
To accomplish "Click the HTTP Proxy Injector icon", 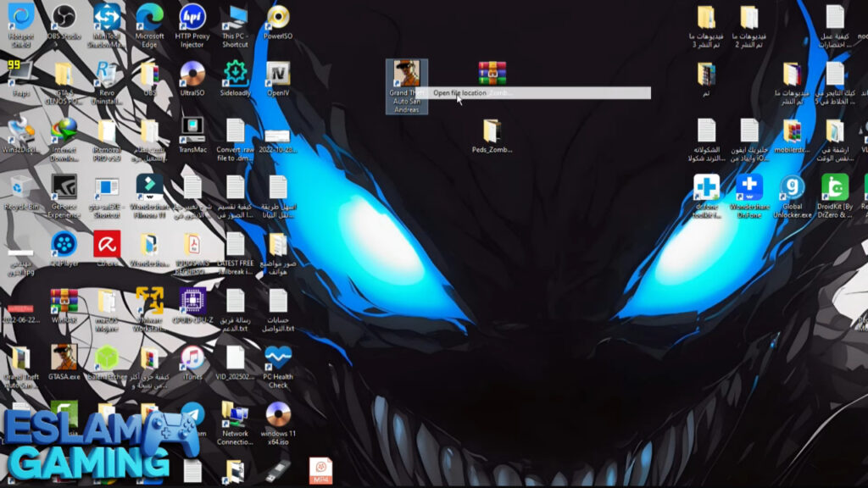I will tap(192, 17).
